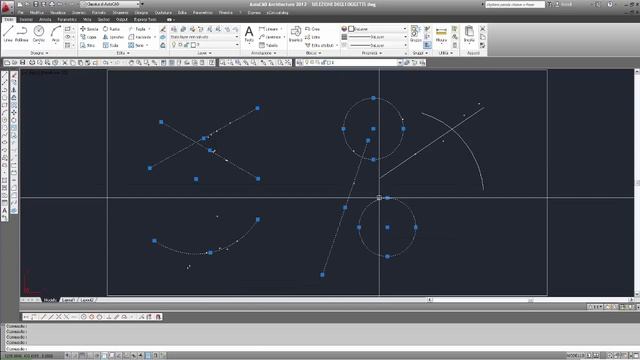Click the Edita attributi tool
640x360 pixels.
[320, 45]
